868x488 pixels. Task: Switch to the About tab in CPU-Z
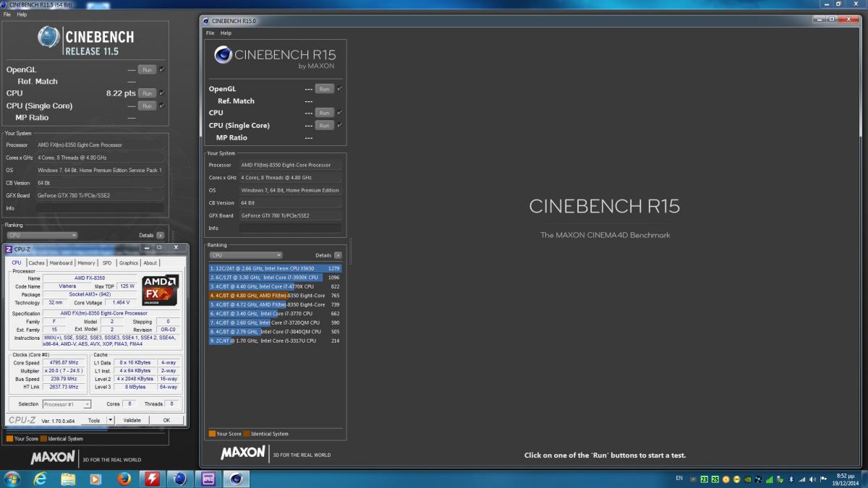pos(150,263)
